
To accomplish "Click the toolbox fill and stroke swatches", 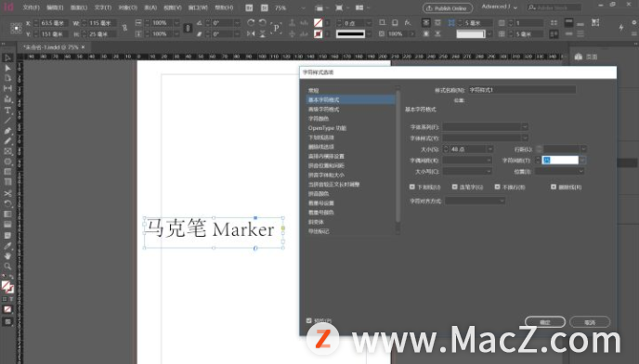I will pyautogui.click(x=7, y=287).
